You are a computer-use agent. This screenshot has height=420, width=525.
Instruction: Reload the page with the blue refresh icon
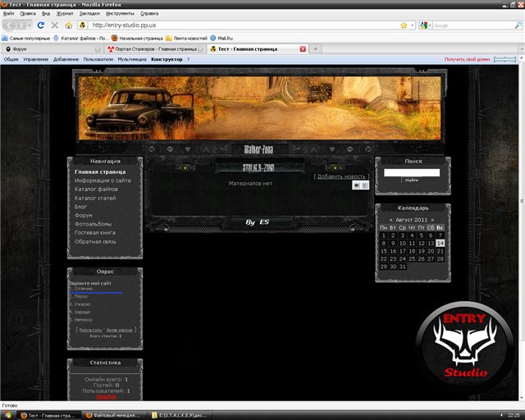pyautogui.click(x=41, y=25)
